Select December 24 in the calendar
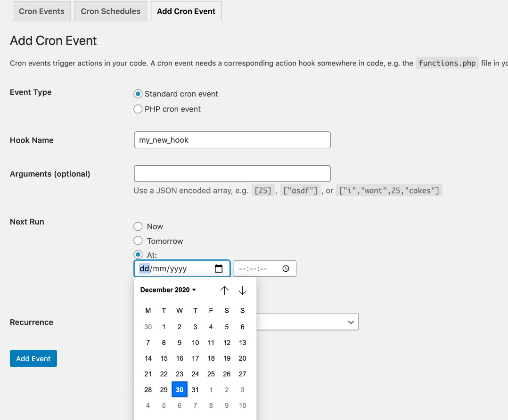Image resolution: width=508 pixels, height=420 pixels. [x=195, y=374]
